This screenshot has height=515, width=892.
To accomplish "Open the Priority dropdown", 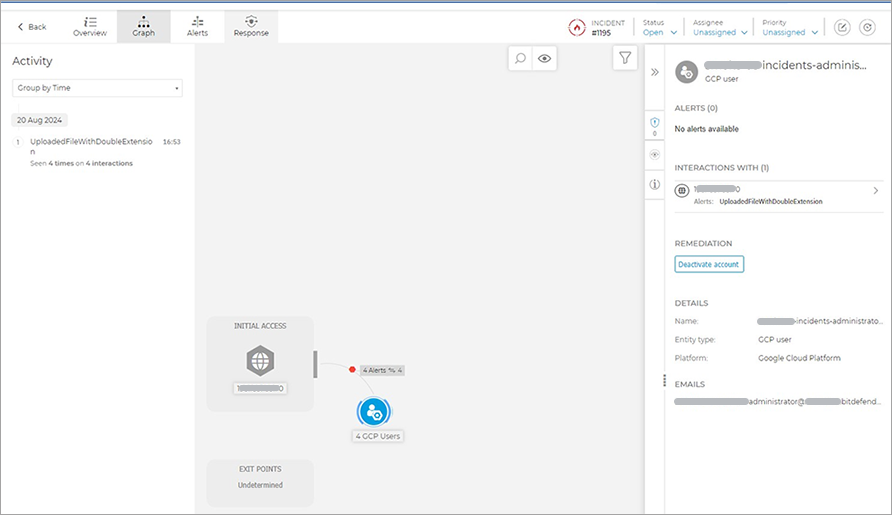I will [x=790, y=32].
